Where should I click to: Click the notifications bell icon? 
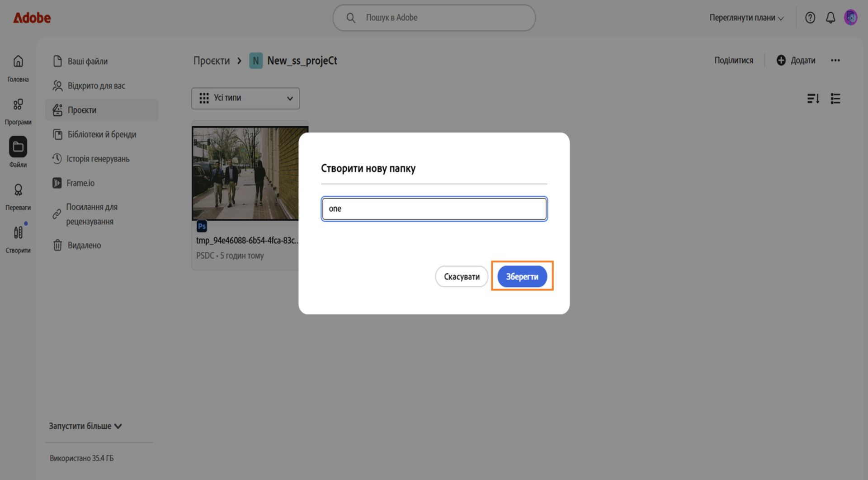pyautogui.click(x=830, y=18)
